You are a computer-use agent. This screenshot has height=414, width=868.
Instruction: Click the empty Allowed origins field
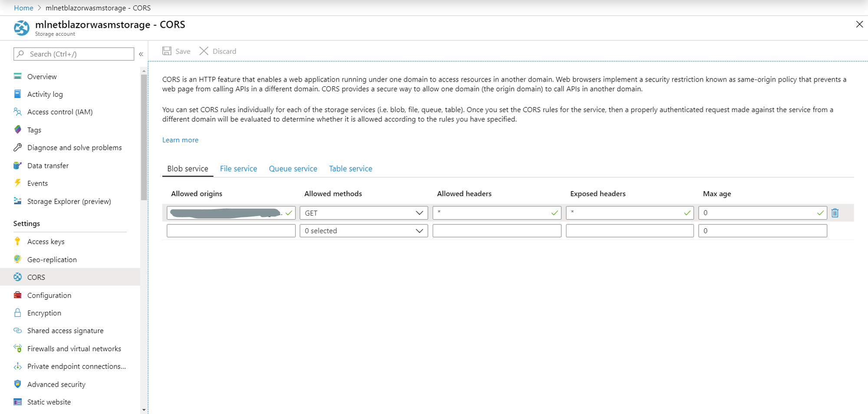click(x=231, y=230)
